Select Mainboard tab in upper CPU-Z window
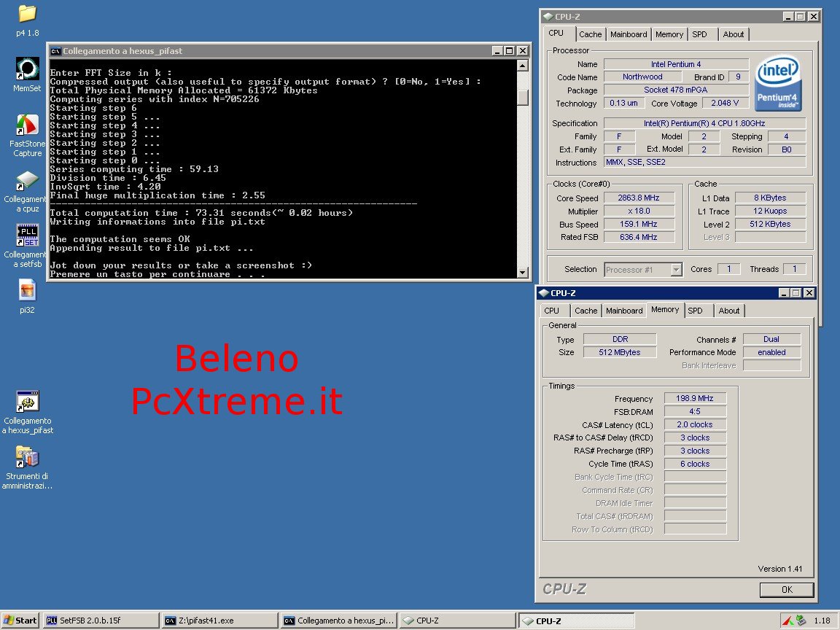 tap(629, 34)
